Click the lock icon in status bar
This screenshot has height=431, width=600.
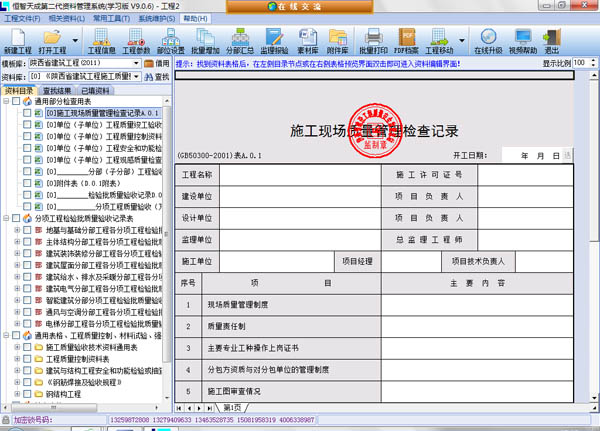click(x=6, y=420)
